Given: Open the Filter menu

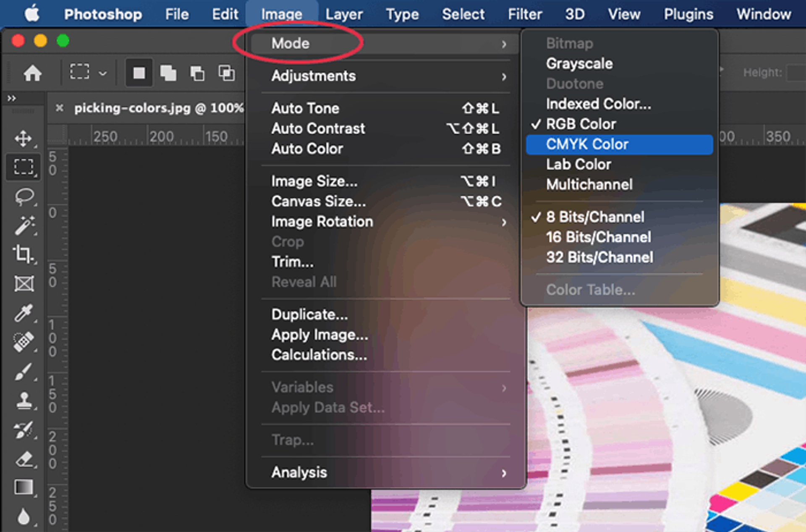Looking at the screenshot, I should (x=525, y=14).
